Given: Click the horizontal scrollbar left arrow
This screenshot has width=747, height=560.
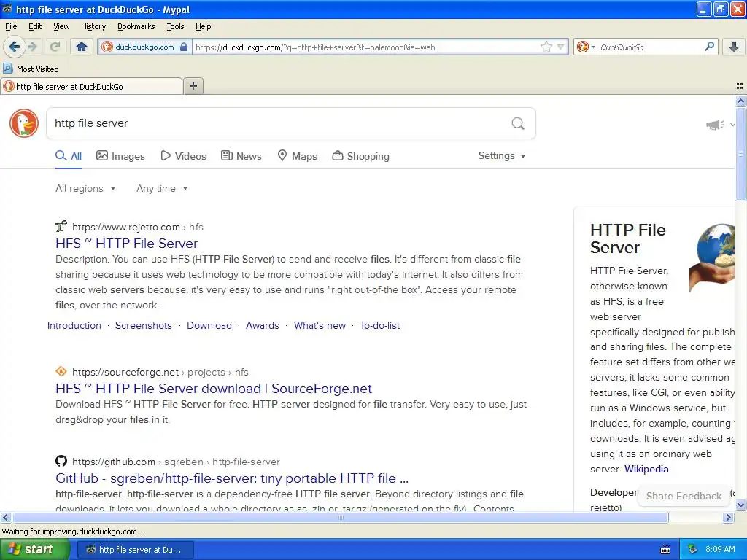Looking at the screenshot, I should (x=5, y=517).
